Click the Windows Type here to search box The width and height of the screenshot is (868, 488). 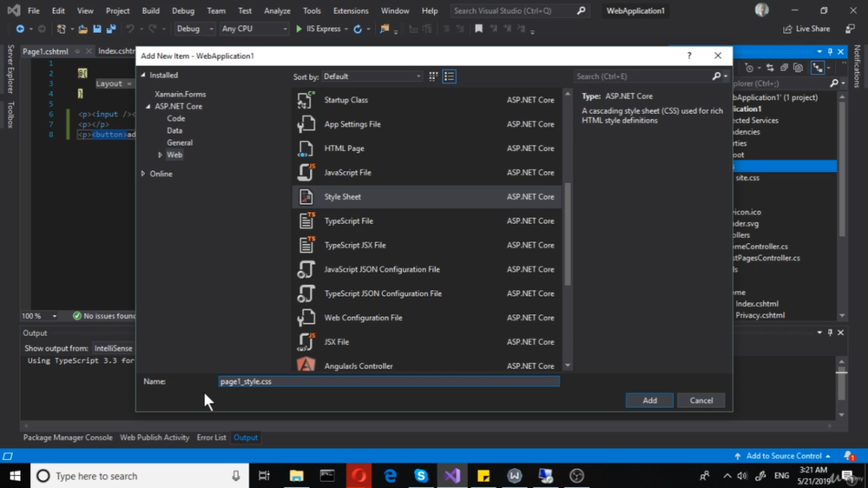tap(138, 476)
